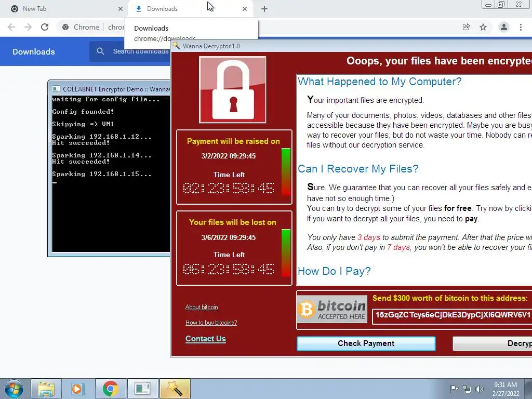Open Windows Media Player from the taskbar

coord(77,389)
